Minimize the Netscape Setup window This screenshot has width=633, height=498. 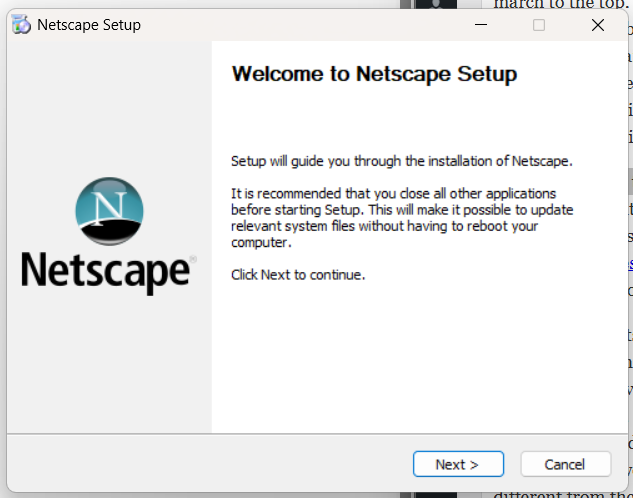[x=480, y=25]
